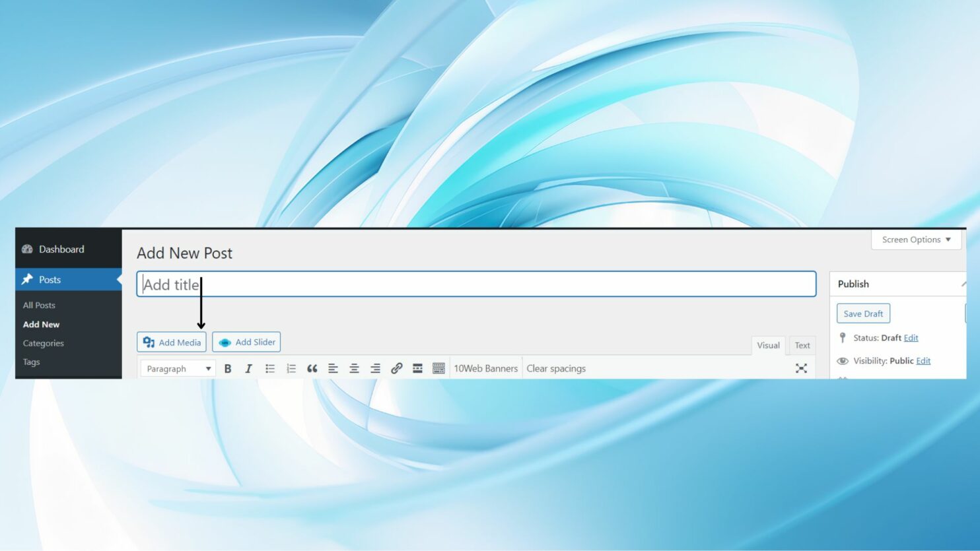Insert a numbered list
The image size is (980, 551).
click(291, 369)
